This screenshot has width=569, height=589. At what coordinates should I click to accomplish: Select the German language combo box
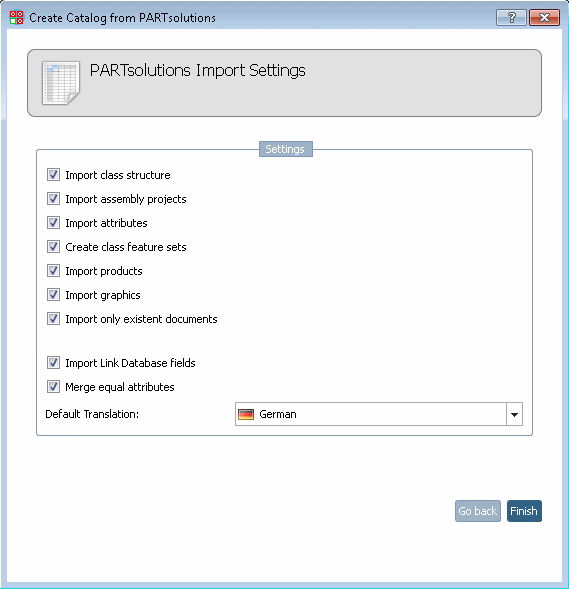point(379,414)
